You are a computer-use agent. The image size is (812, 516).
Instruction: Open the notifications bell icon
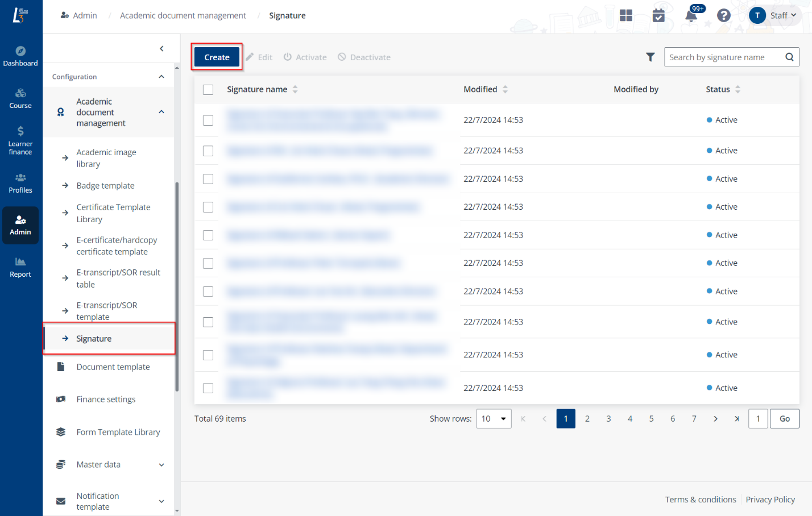pos(691,15)
